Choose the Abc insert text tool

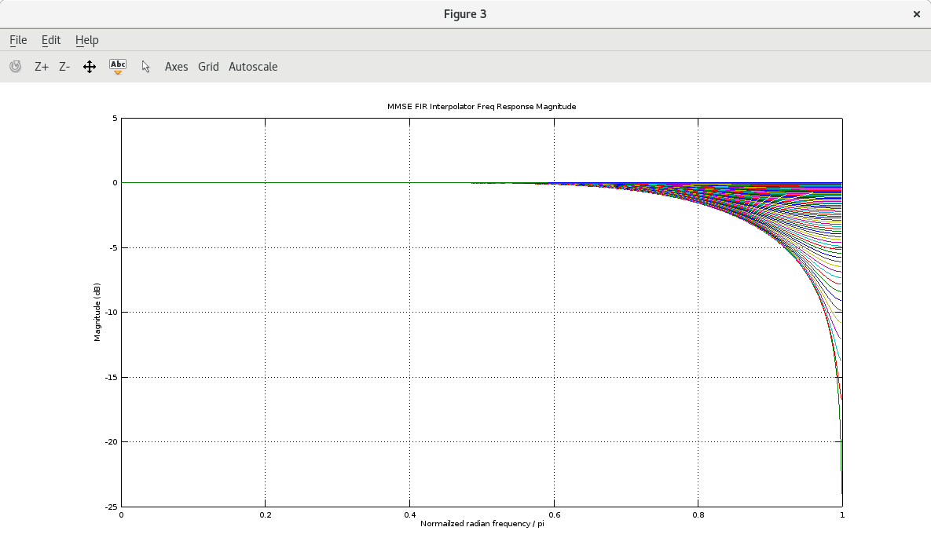tap(118, 67)
